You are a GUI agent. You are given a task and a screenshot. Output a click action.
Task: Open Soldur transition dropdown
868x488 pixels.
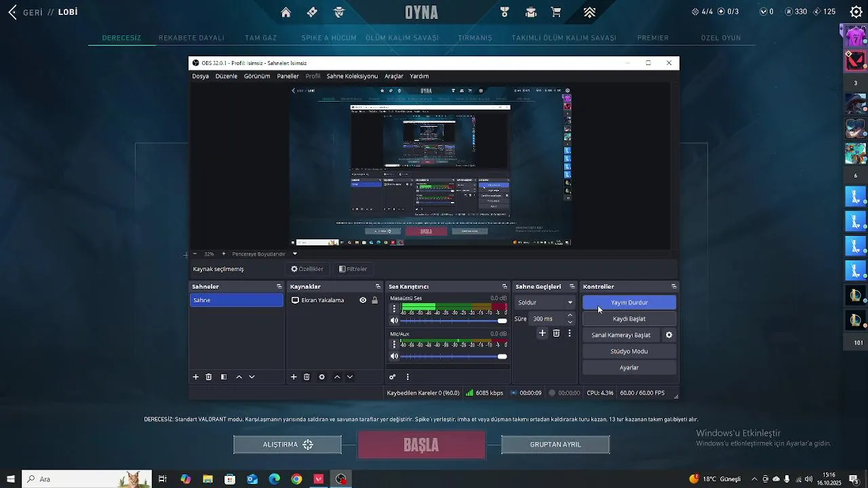[545, 302]
